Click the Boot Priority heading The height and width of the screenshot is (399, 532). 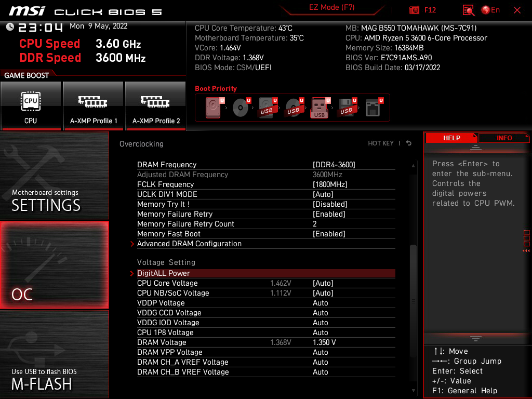point(216,88)
